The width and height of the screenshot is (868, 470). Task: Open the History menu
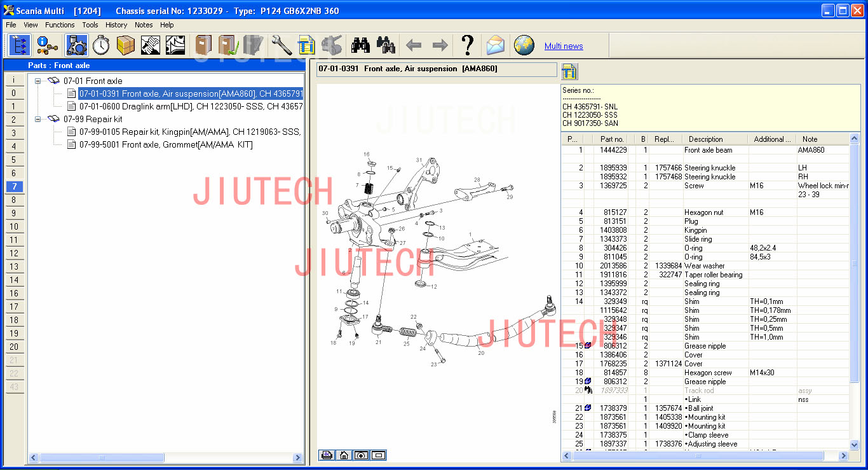point(116,25)
